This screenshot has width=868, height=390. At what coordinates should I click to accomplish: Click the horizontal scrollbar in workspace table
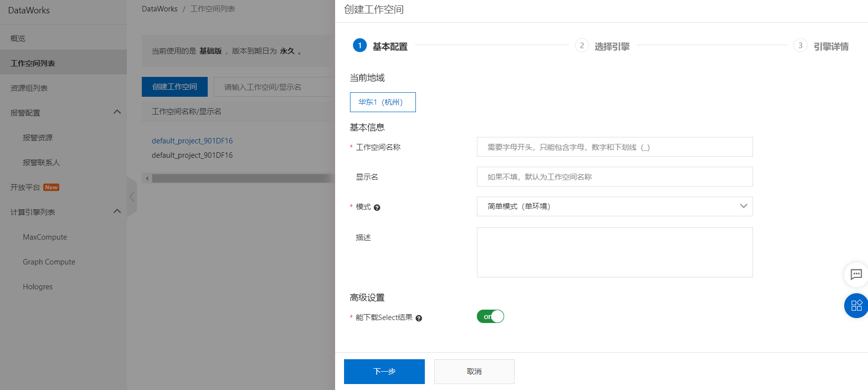click(x=243, y=178)
